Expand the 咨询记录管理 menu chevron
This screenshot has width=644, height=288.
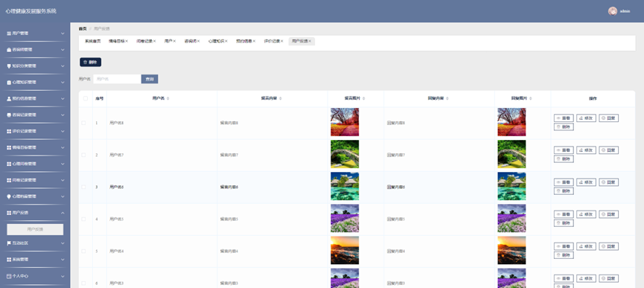coord(63,115)
